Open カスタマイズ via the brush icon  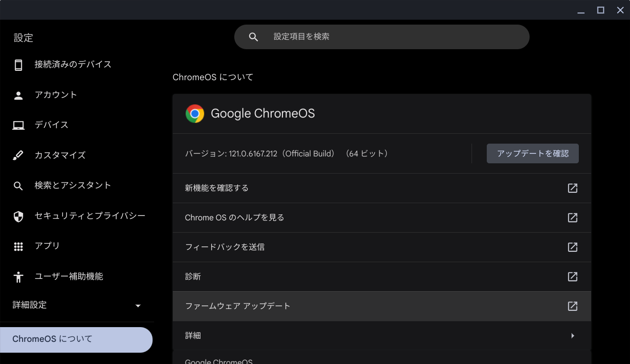point(18,155)
